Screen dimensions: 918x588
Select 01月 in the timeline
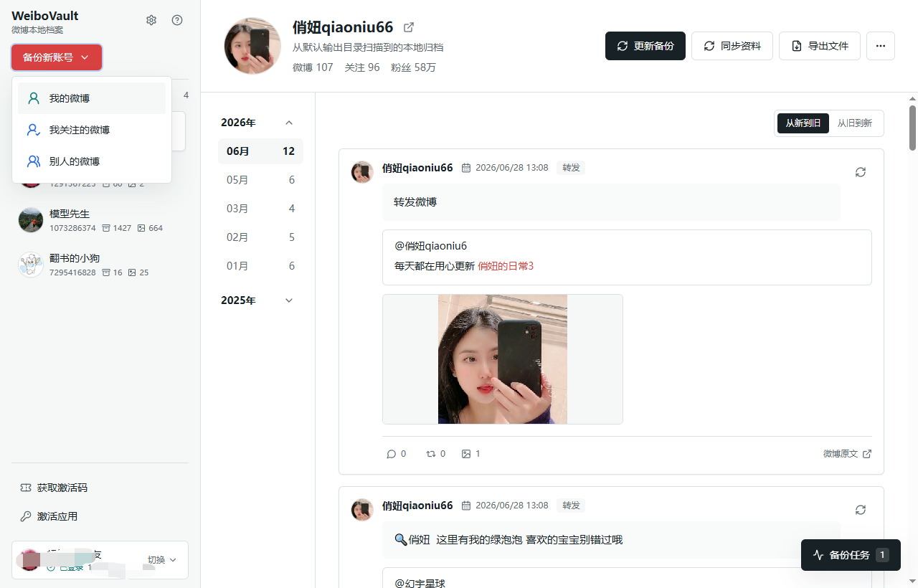coord(260,266)
